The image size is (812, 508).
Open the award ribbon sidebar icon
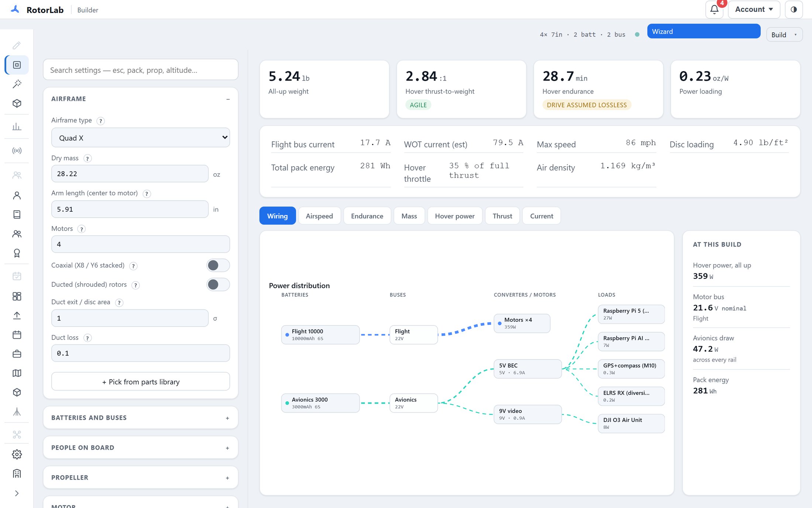click(17, 253)
